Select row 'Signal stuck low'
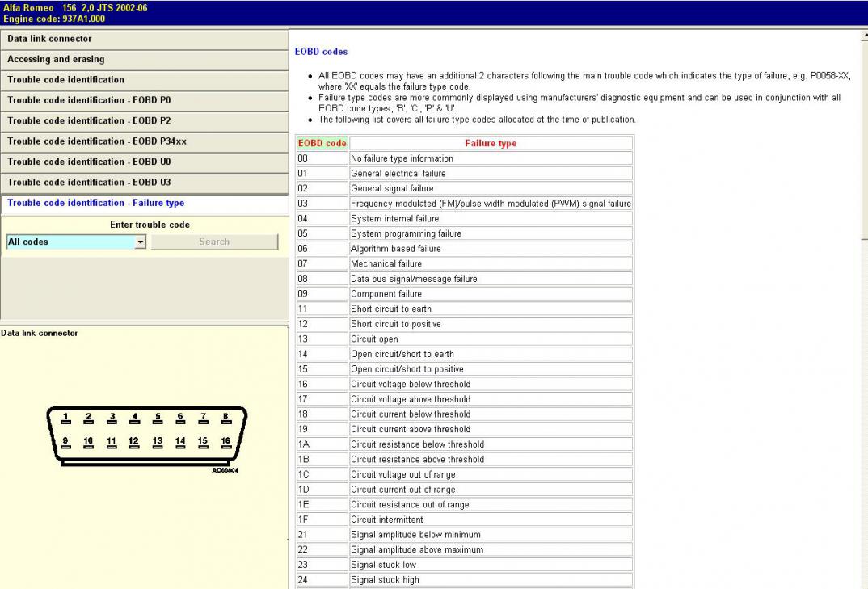 (x=465, y=565)
